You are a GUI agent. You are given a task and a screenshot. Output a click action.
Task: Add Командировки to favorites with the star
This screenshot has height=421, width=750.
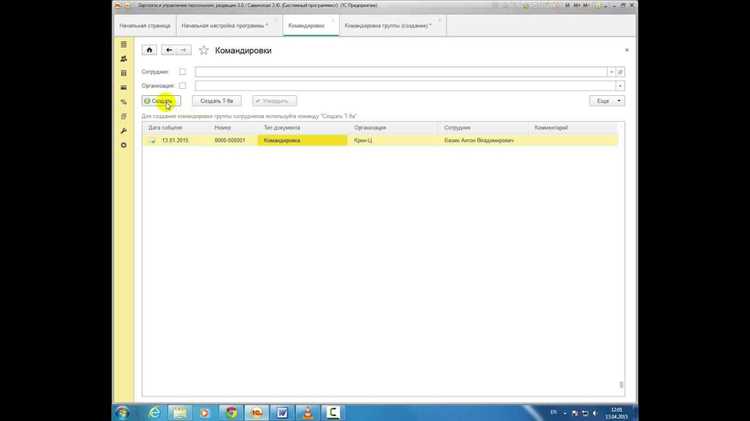click(204, 50)
